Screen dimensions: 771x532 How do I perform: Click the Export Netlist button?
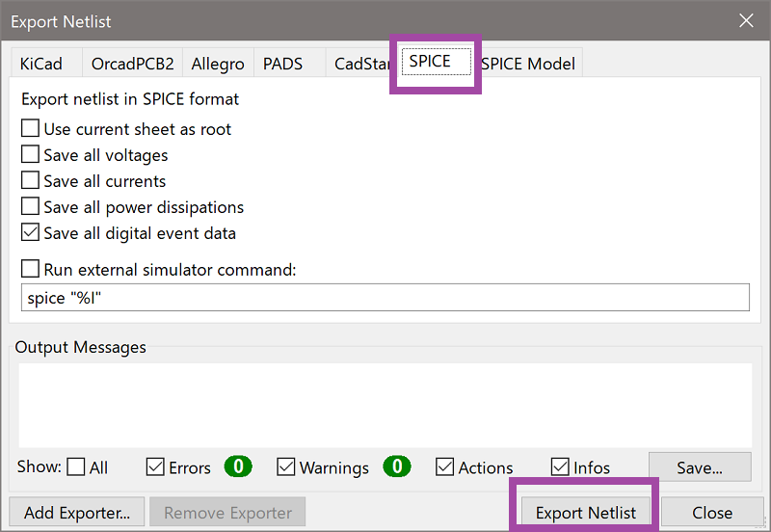coord(586,513)
